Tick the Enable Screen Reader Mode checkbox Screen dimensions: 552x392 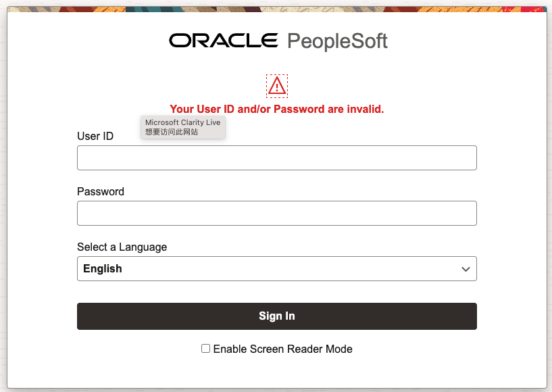coord(206,349)
